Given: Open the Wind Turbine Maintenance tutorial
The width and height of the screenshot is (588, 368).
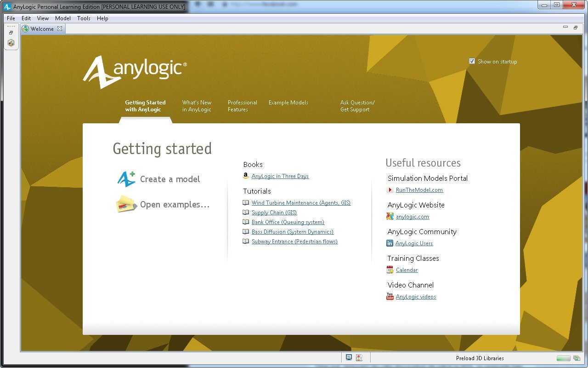Looking at the screenshot, I should (300, 202).
